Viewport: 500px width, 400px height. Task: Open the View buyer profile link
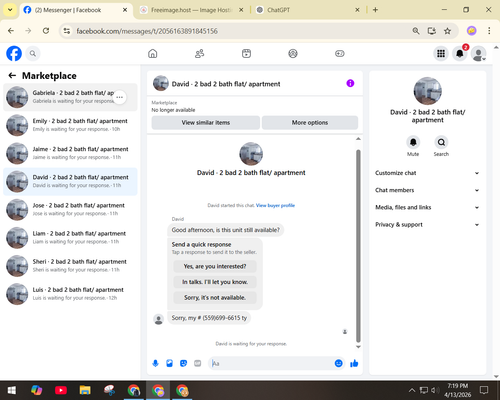275,205
